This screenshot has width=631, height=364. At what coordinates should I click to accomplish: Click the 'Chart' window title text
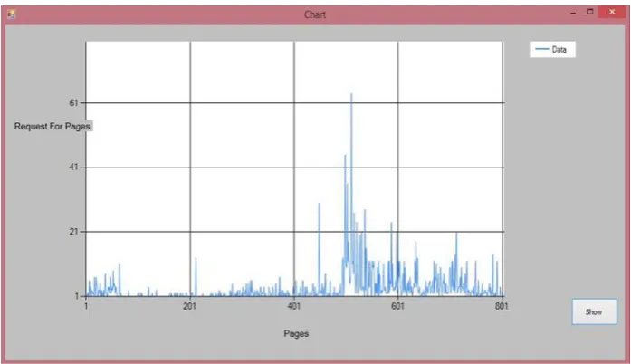(x=315, y=14)
